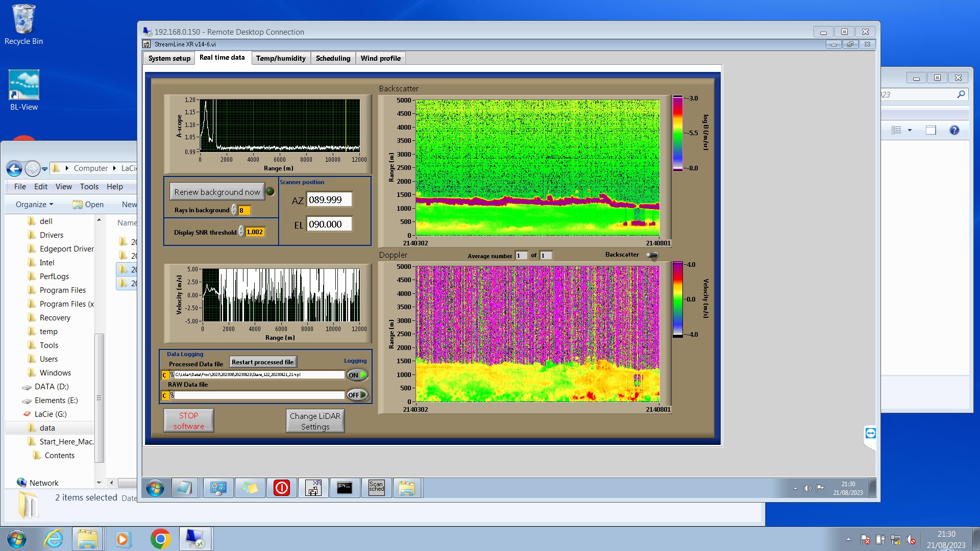The image size is (980, 551).
Task: Open the Organize dropdown menu
Action: tap(34, 205)
